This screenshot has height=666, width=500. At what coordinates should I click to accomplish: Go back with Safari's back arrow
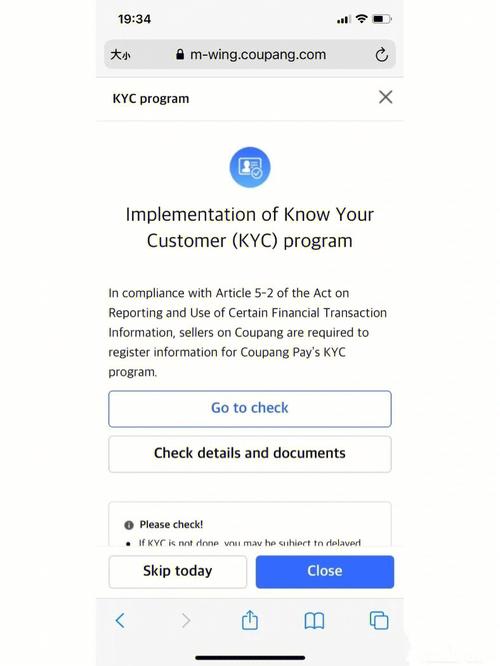coord(120,621)
